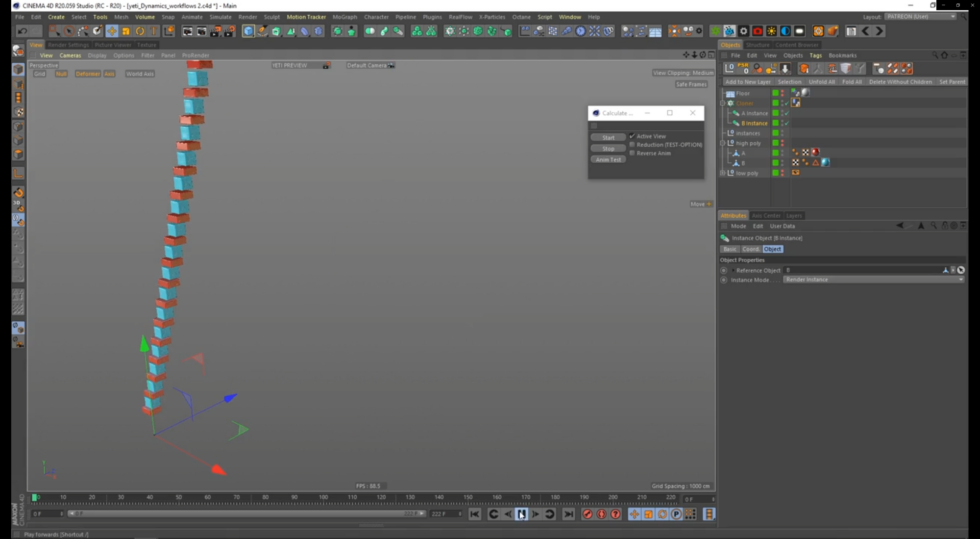Open Default Camera selector in viewport
Screen dimensions: 980x539
(370, 65)
